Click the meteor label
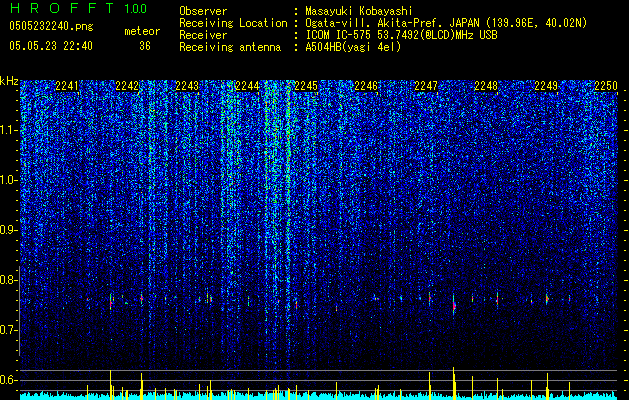The image size is (629, 400). [142, 31]
